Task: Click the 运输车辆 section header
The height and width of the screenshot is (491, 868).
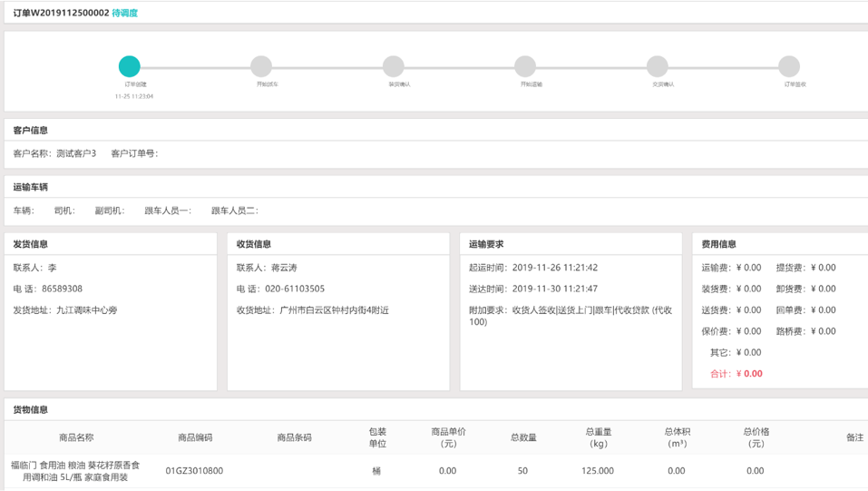Action: pyautogui.click(x=31, y=188)
